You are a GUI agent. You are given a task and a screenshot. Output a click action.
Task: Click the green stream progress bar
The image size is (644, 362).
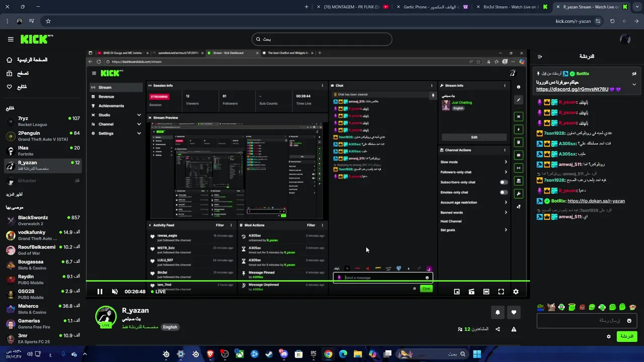click(307, 281)
